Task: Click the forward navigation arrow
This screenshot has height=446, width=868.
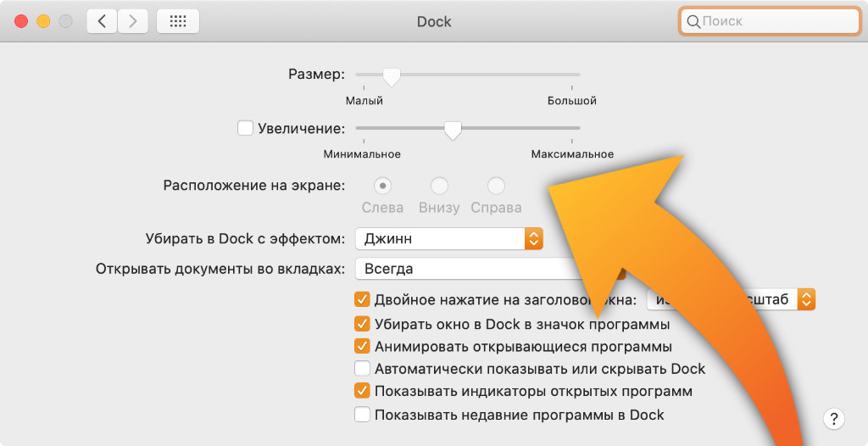Action: pos(131,21)
